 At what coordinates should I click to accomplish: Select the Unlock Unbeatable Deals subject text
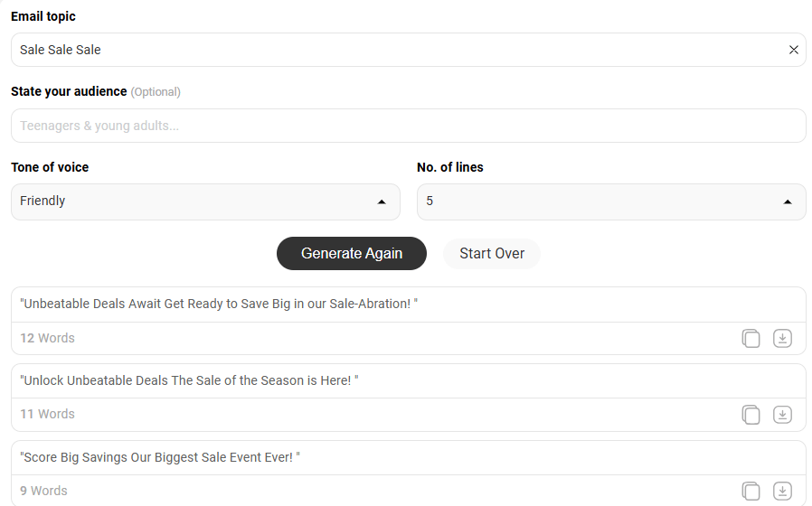click(x=189, y=380)
